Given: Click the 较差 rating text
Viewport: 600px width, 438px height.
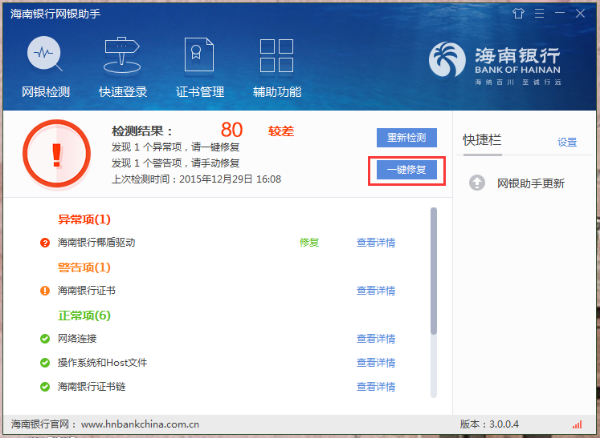Looking at the screenshot, I should pyautogui.click(x=281, y=132).
